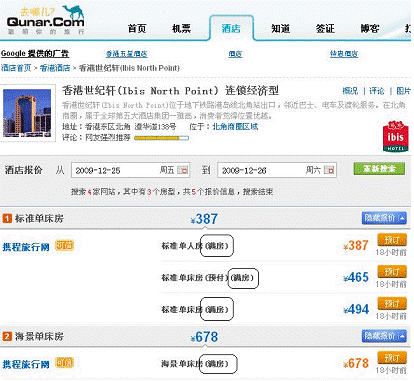This screenshot has height=381, width=414.
Task: Click the orange ¥387 price
Action: pyautogui.click(x=356, y=246)
